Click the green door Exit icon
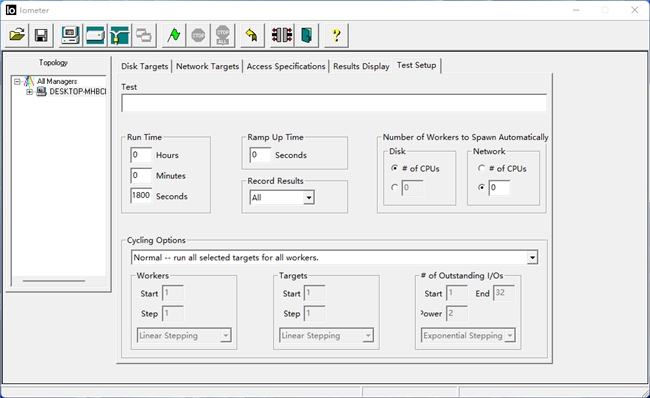The width and height of the screenshot is (650, 398). pyautogui.click(x=307, y=35)
